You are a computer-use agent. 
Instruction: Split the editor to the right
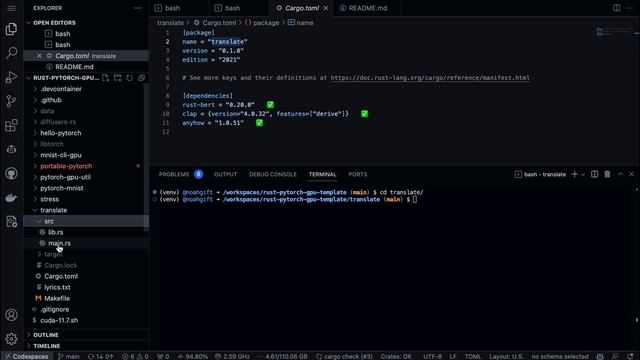tap(617, 8)
